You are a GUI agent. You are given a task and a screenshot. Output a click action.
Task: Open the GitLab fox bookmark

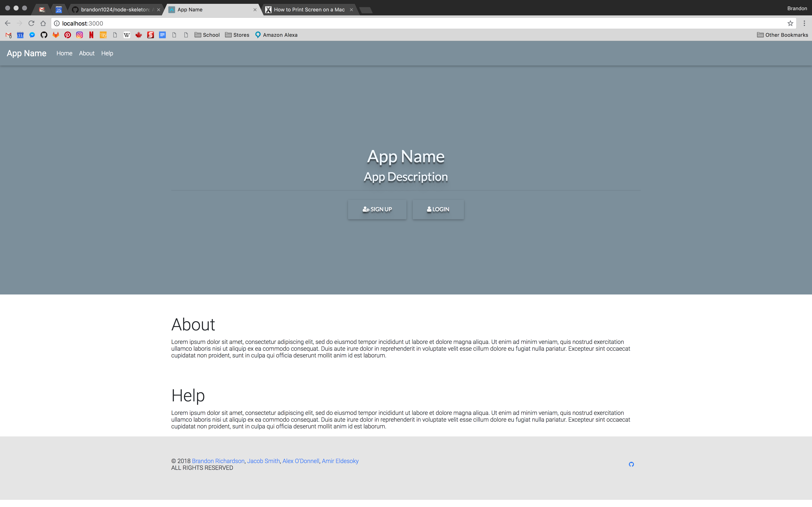56,35
